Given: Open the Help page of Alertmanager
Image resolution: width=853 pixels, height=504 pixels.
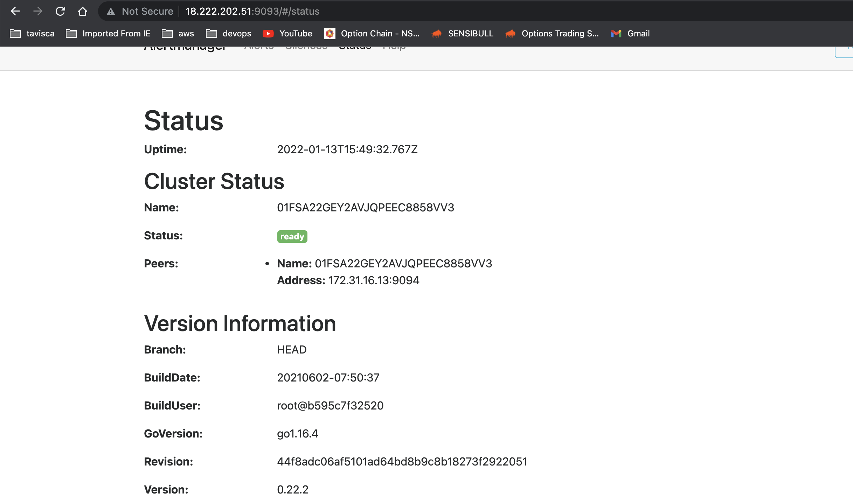Looking at the screenshot, I should pos(394,46).
